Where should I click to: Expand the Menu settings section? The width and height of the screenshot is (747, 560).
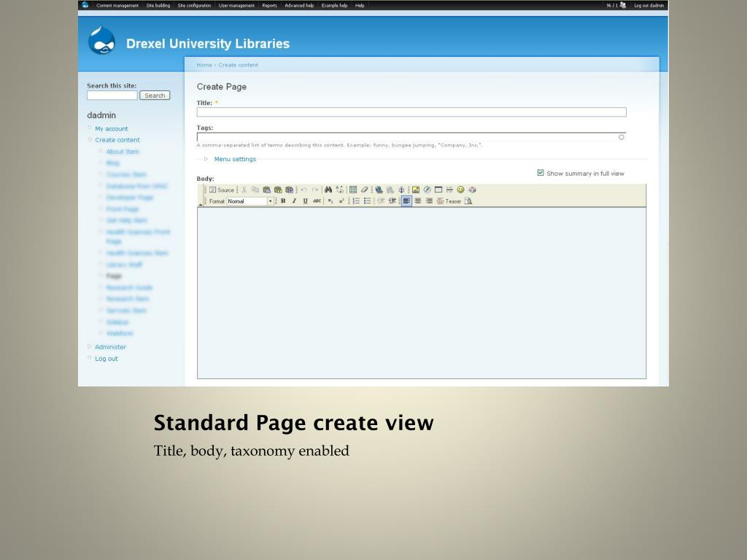click(x=235, y=159)
